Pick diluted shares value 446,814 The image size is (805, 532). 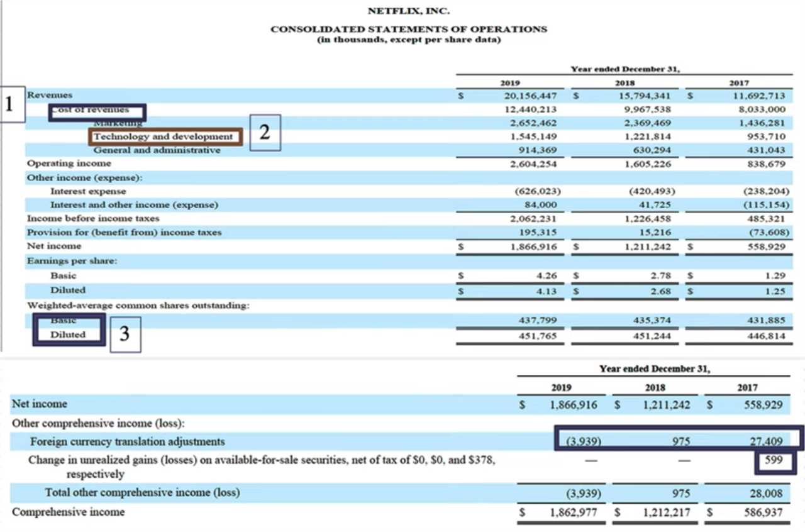[766, 335]
